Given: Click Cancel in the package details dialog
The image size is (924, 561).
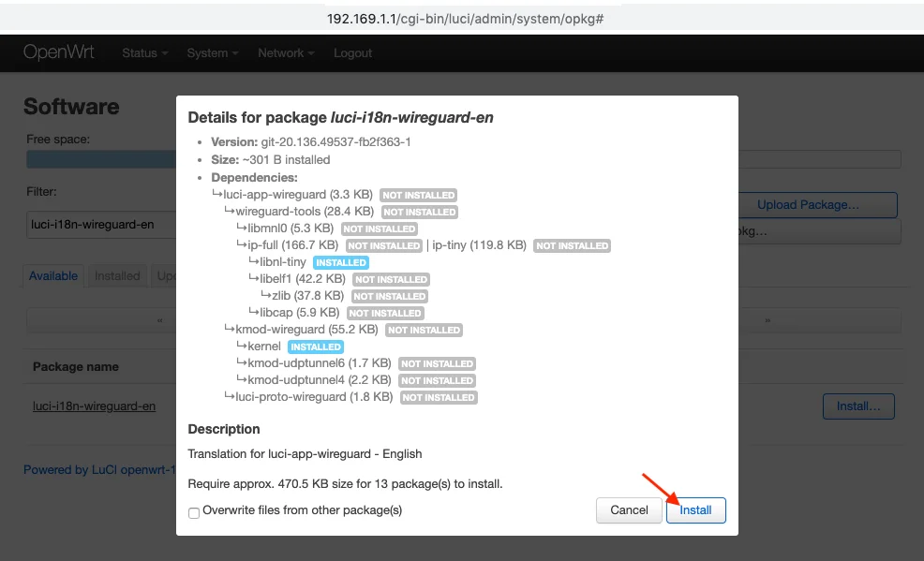Looking at the screenshot, I should point(629,510).
